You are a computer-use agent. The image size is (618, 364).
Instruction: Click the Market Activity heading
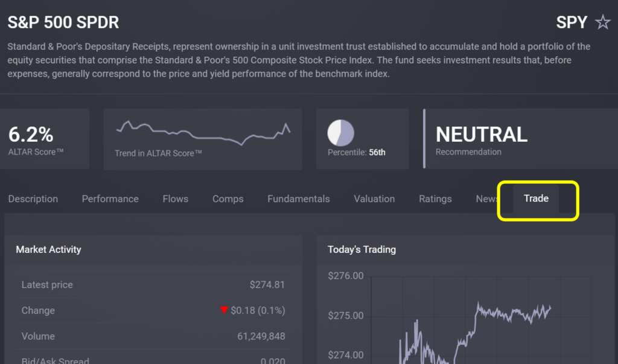[48, 249]
